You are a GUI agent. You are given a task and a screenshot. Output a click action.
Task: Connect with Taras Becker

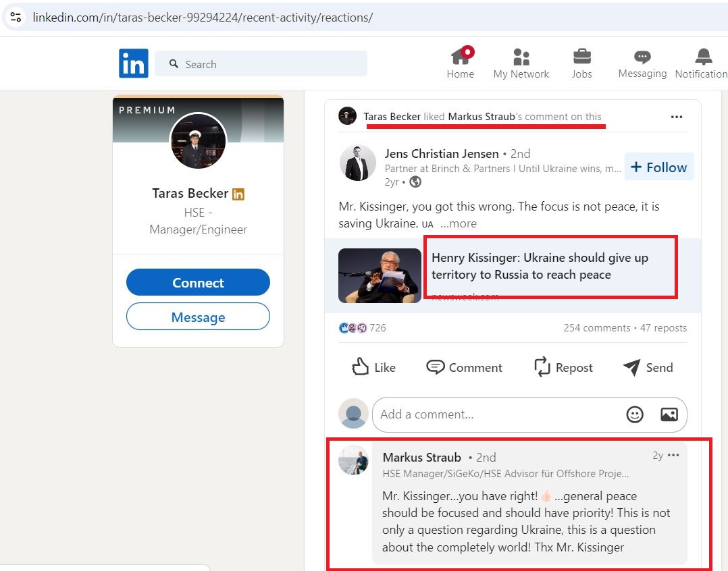[x=199, y=282]
